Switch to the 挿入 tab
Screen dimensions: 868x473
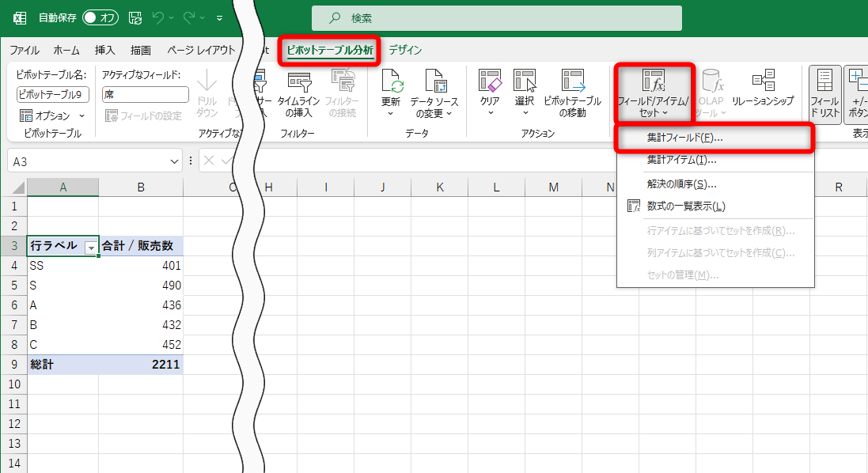pos(104,50)
